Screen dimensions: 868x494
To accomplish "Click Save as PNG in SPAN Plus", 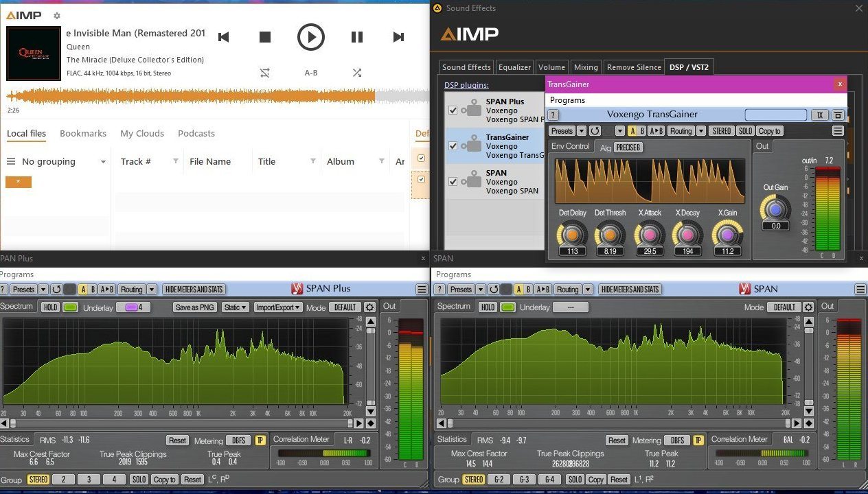I will pos(196,307).
